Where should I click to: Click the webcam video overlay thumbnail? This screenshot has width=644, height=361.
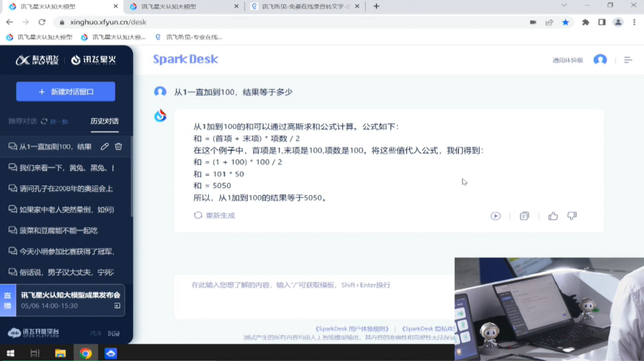click(x=549, y=309)
